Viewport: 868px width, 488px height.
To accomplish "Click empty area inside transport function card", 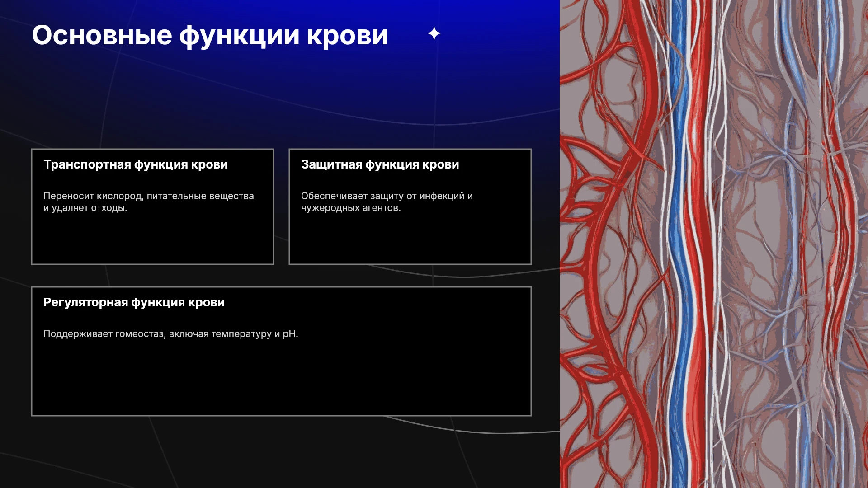I will (x=152, y=239).
